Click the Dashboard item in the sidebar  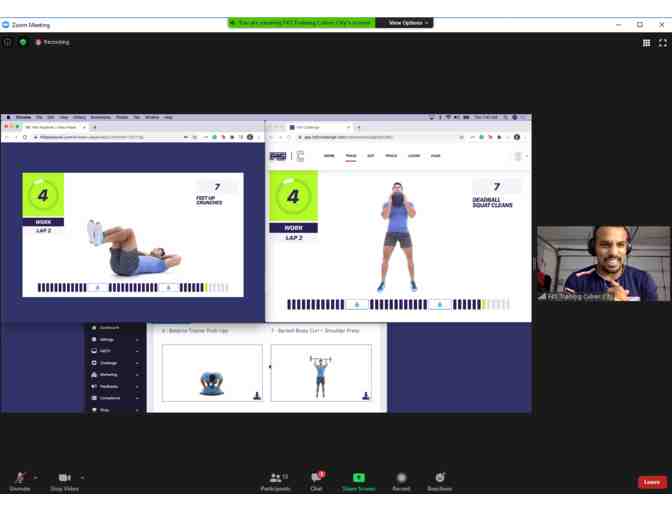[x=108, y=328]
